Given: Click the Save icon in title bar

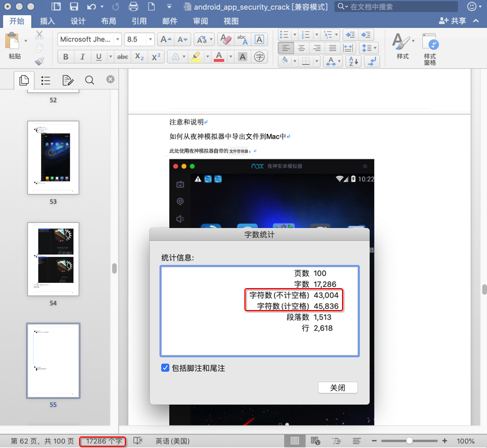Looking at the screenshot, I should click(x=74, y=6).
